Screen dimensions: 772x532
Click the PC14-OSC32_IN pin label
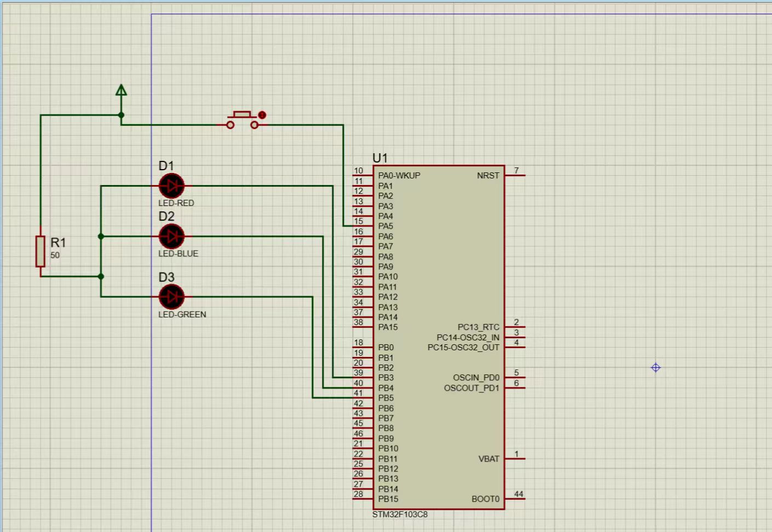pyautogui.click(x=468, y=338)
